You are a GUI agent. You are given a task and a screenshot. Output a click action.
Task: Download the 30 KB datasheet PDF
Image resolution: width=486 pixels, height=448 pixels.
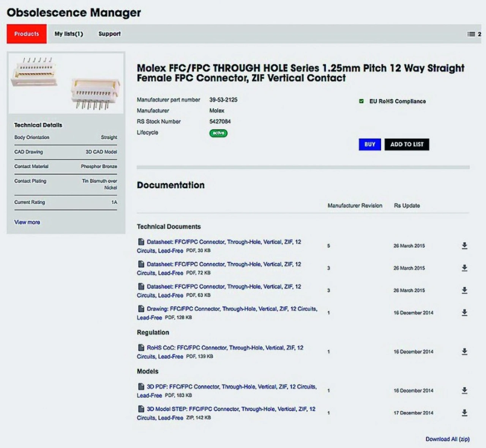click(464, 246)
